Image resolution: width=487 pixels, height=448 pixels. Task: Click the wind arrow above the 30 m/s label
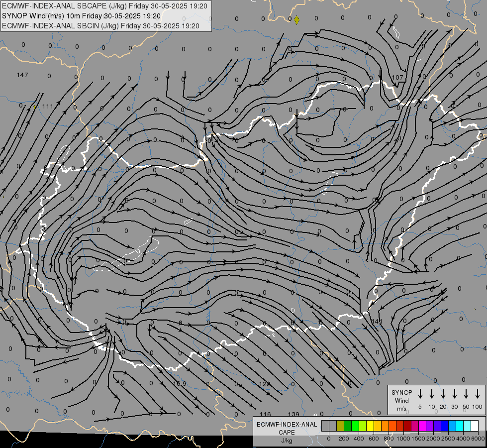tap(454, 394)
